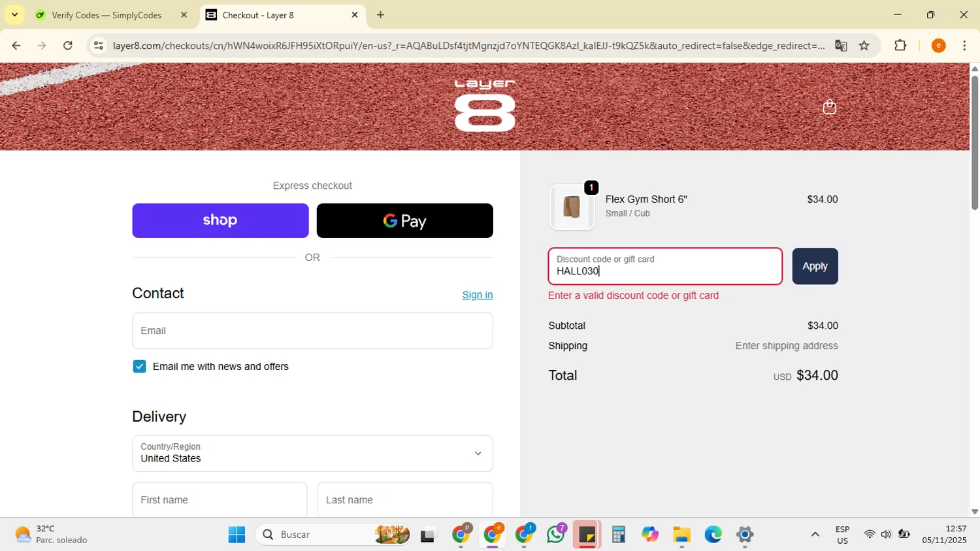Viewport: 980px width, 551px height.
Task: Open Copilot from the taskbar
Action: 649,535
